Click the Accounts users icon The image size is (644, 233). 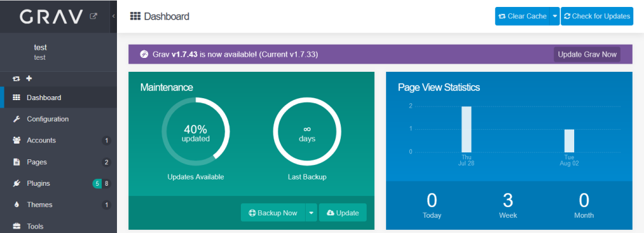(x=17, y=140)
